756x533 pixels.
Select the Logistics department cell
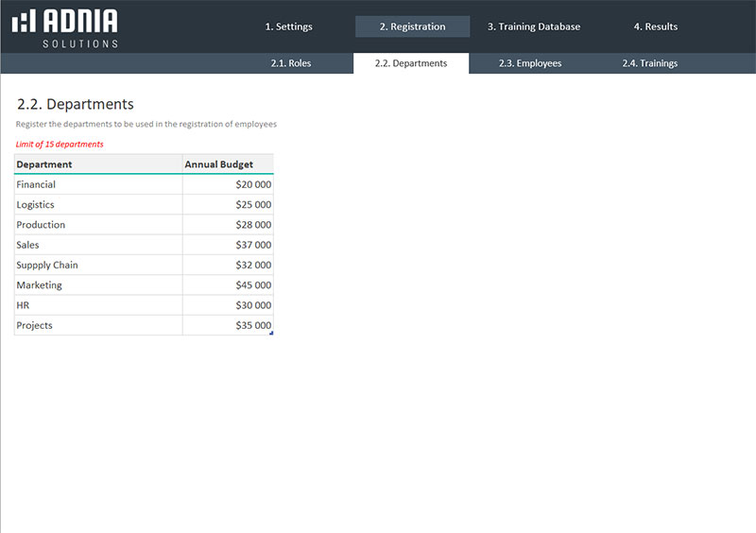(97, 205)
